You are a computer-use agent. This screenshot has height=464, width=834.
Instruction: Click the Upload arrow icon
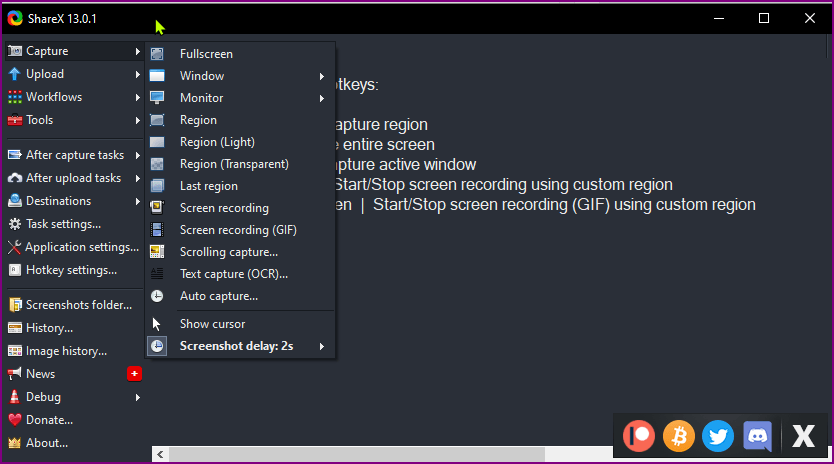[x=14, y=74]
